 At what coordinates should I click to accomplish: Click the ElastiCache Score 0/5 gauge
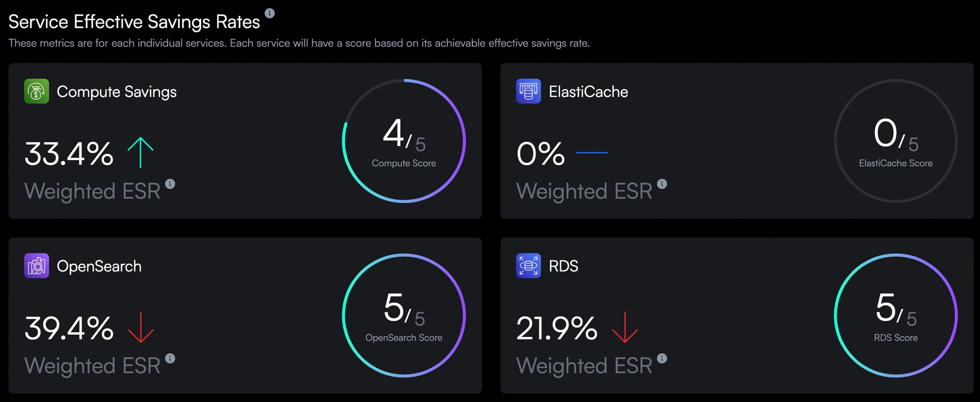coord(895,141)
